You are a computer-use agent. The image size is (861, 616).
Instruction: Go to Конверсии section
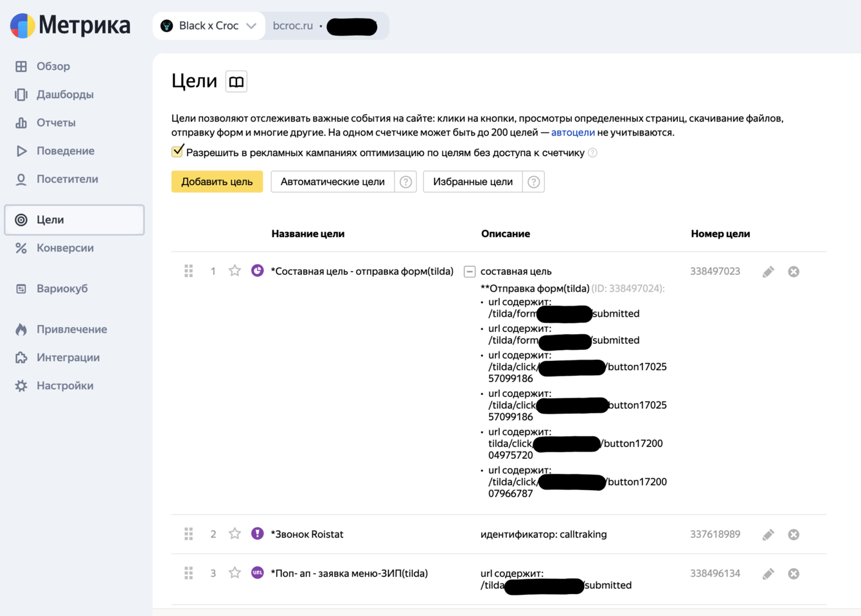pos(65,248)
